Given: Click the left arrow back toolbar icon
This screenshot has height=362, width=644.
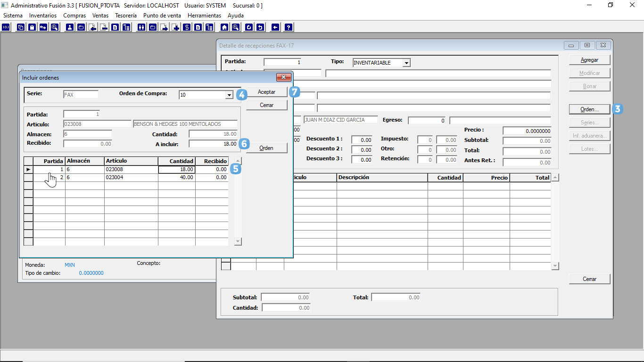Looking at the screenshot, I should coord(275,27).
